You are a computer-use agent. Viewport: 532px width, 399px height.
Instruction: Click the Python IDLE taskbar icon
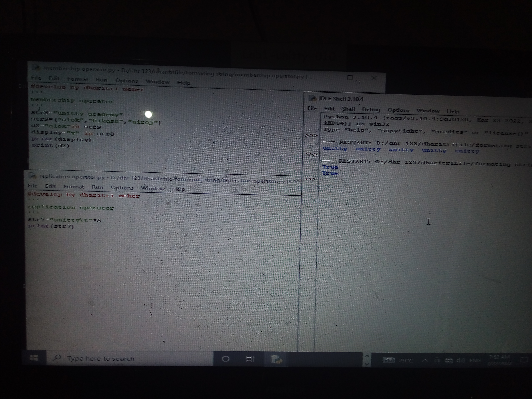pyautogui.click(x=276, y=360)
